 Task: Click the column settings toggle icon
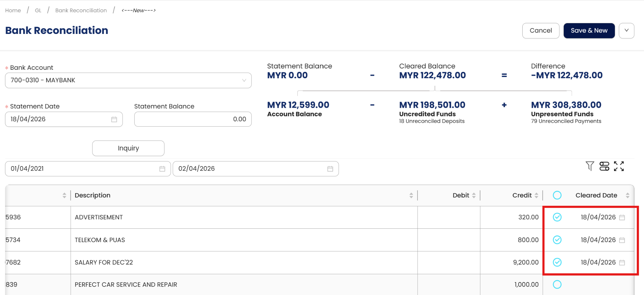click(x=604, y=166)
